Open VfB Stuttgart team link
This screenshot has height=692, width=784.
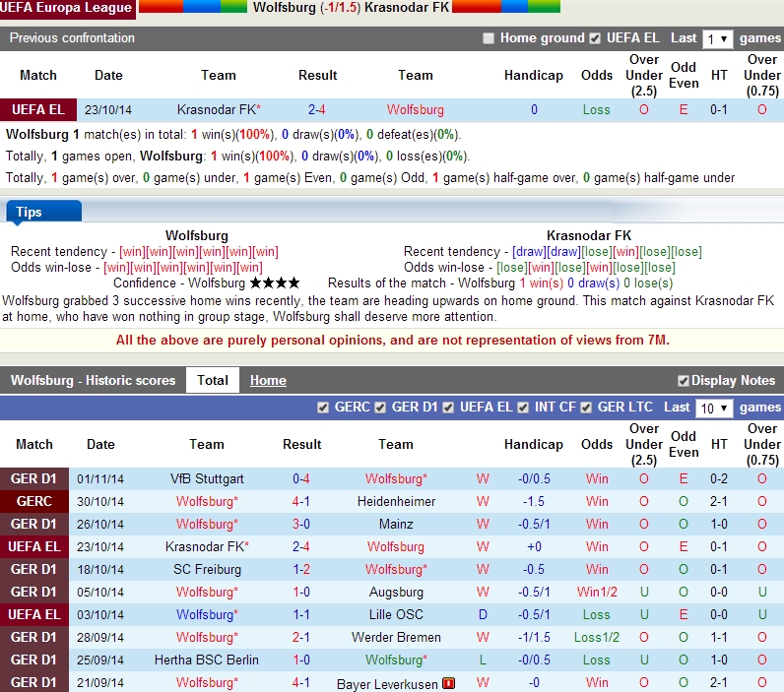[x=207, y=479]
